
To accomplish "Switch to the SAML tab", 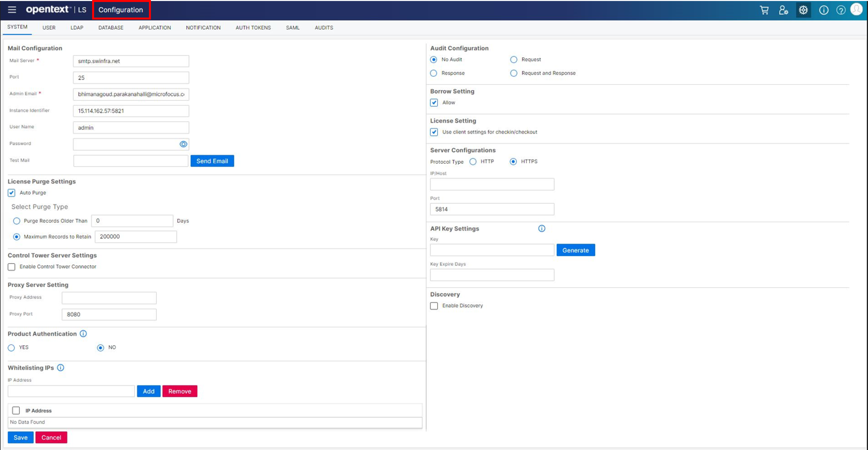I will pyautogui.click(x=293, y=28).
